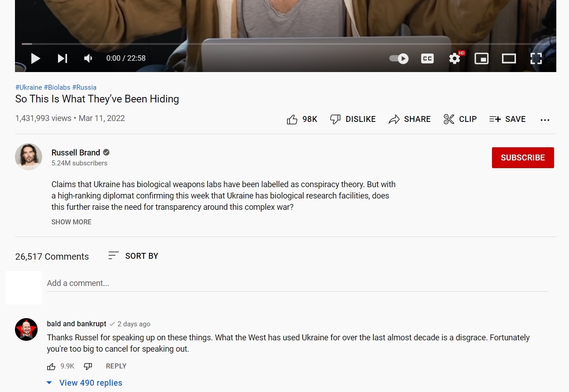Click the '0:00 / 22:58' time display
The height and width of the screenshot is (392, 569).
[126, 58]
